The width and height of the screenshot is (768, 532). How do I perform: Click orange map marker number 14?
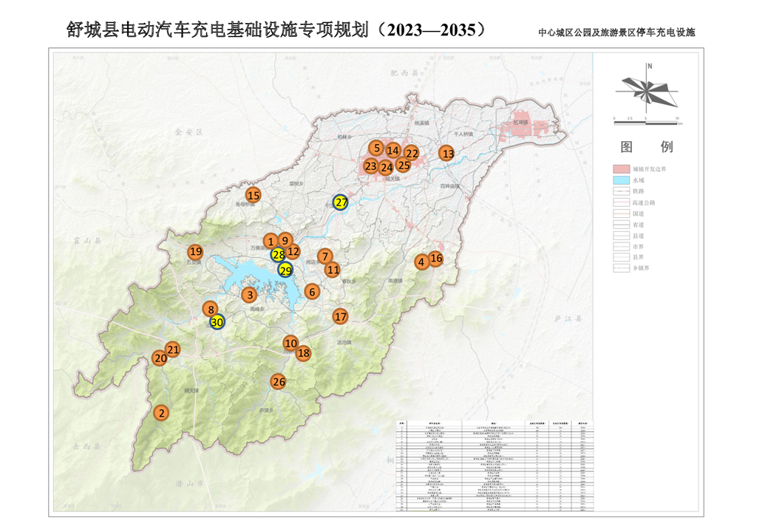coord(393,151)
